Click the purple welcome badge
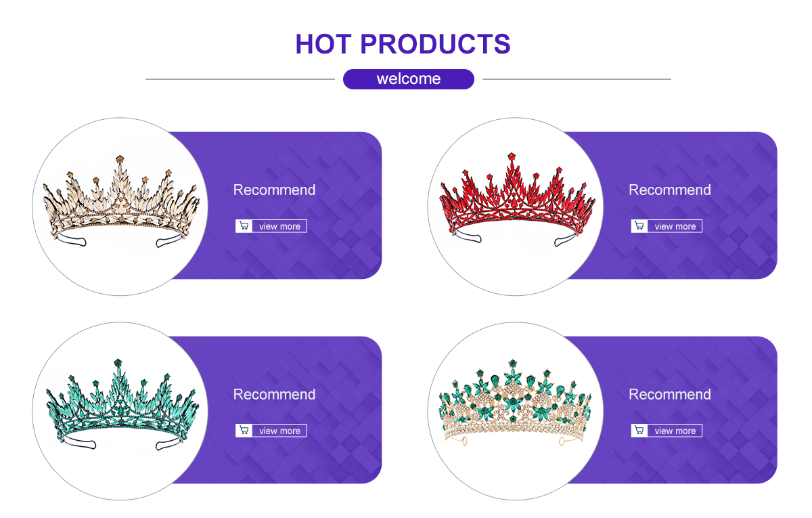 pyautogui.click(x=409, y=79)
